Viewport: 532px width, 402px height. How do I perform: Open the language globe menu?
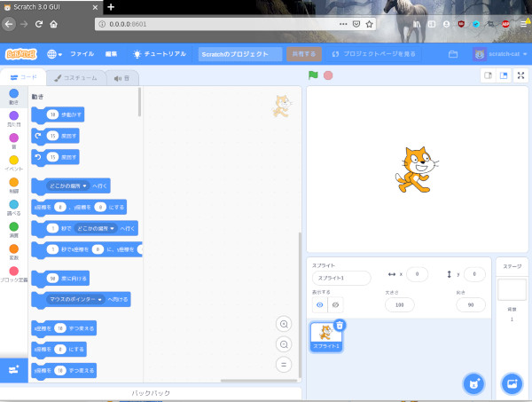pyautogui.click(x=54, y=54)
